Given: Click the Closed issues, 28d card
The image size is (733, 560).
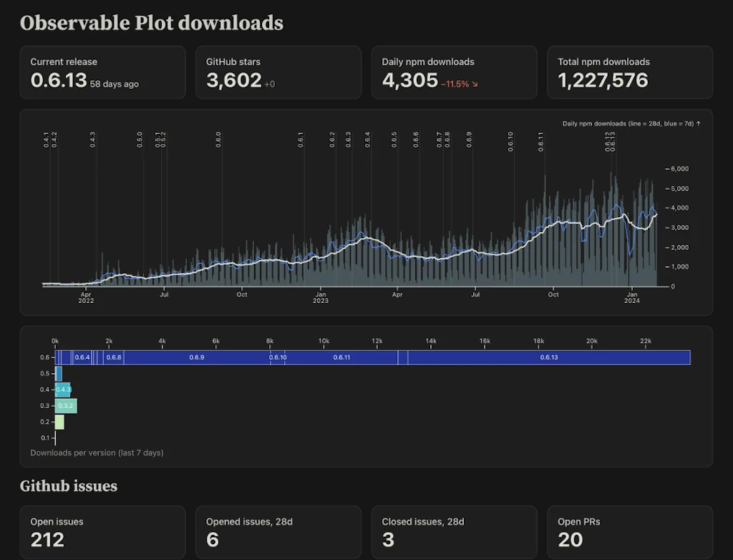Looking at the screenshot, I should [x=454, y=532].
